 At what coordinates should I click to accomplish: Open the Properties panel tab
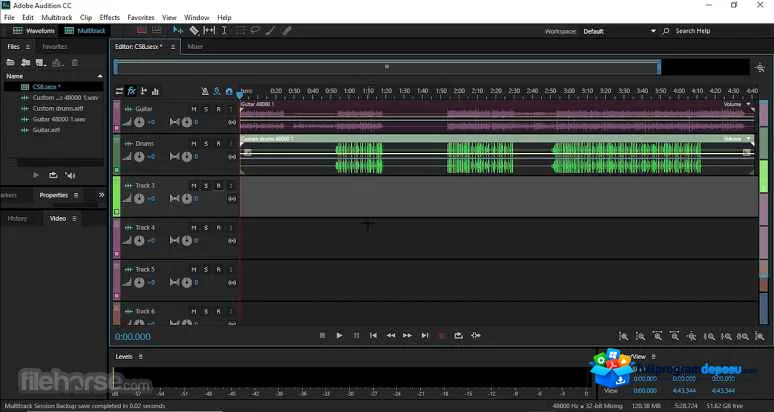[53, 195]
